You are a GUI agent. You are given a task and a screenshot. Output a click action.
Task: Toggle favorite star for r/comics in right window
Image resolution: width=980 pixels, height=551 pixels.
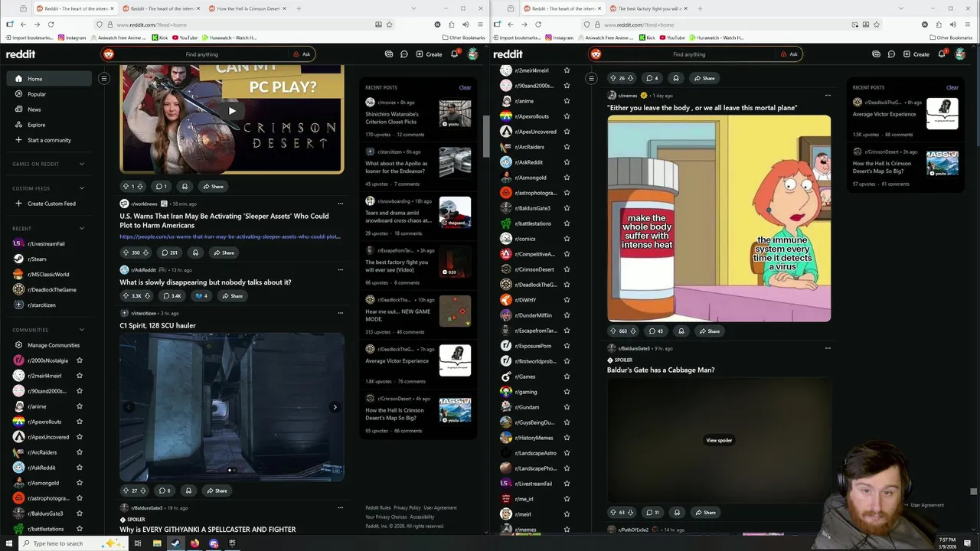click(x=567, y=239)
